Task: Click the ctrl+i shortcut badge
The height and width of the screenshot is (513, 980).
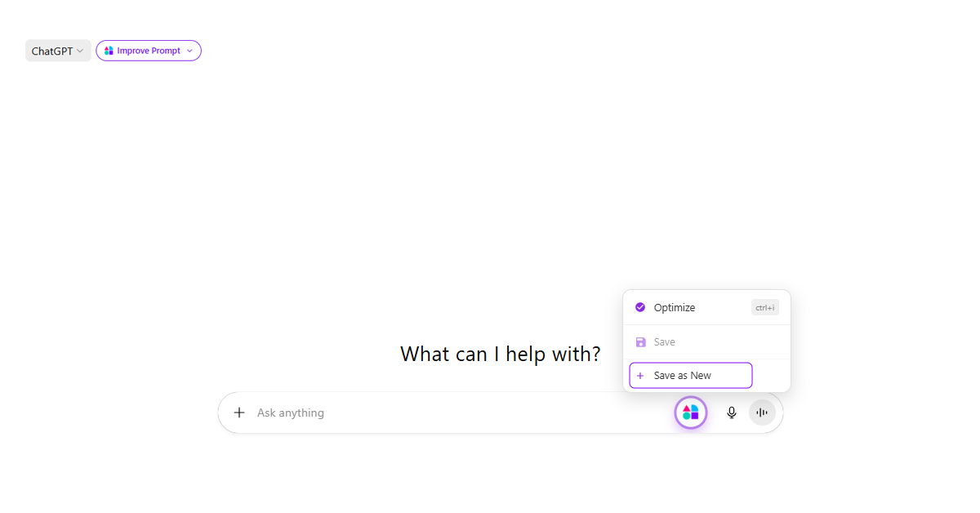Action: click(x=764, y=307)
